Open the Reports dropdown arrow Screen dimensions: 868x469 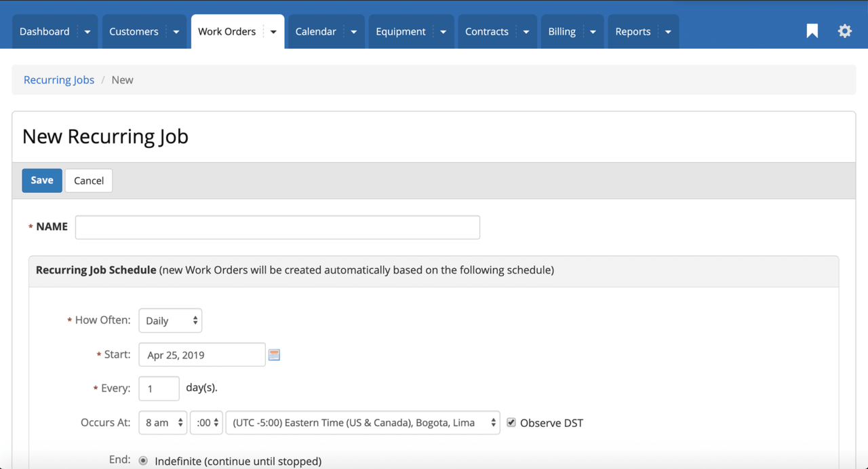click(668, 31)
